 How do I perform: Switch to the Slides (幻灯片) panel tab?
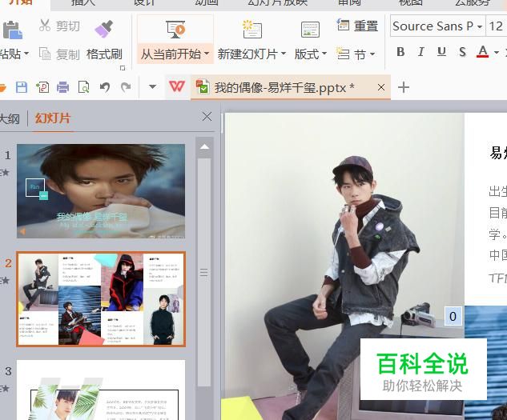pyautogui.click(x=53, y=118)
